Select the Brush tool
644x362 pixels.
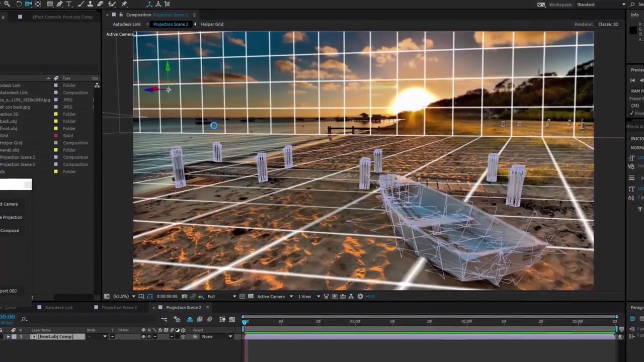[x=81, y=4]
